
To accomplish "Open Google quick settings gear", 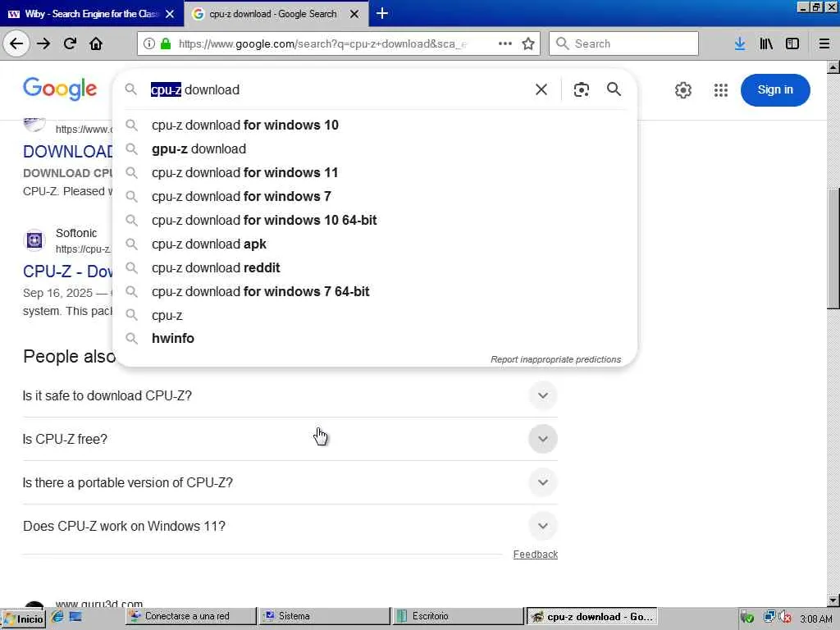I will tap(683, 90).
